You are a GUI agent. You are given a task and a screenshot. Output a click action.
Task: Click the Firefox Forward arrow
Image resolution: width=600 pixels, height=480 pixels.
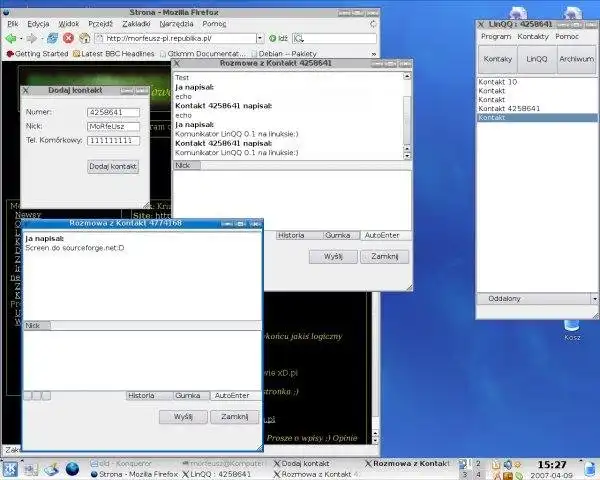click(31, 38)
